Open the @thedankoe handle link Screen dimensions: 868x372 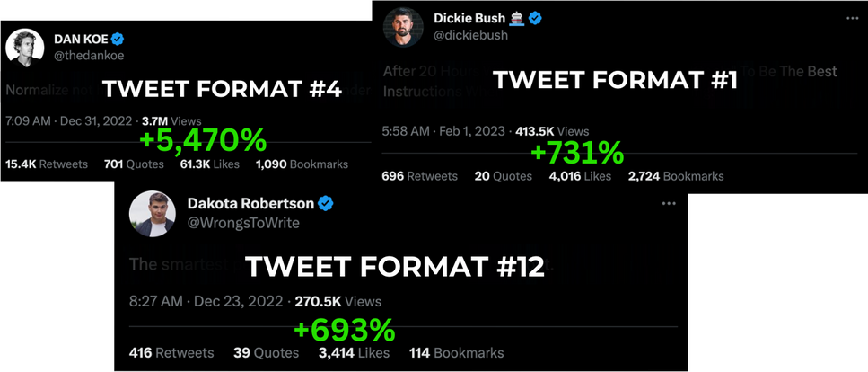click(x=89, y=56)
